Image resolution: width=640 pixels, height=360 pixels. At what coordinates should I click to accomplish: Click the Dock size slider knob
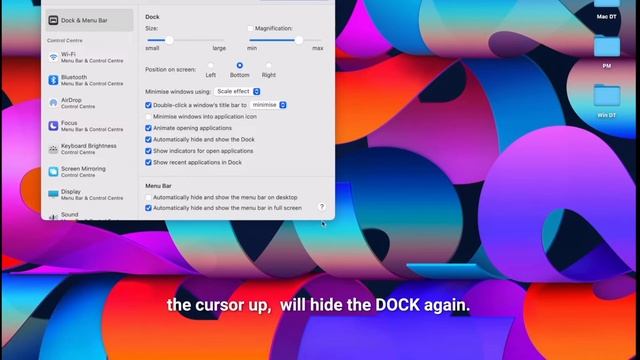point(169,40)
